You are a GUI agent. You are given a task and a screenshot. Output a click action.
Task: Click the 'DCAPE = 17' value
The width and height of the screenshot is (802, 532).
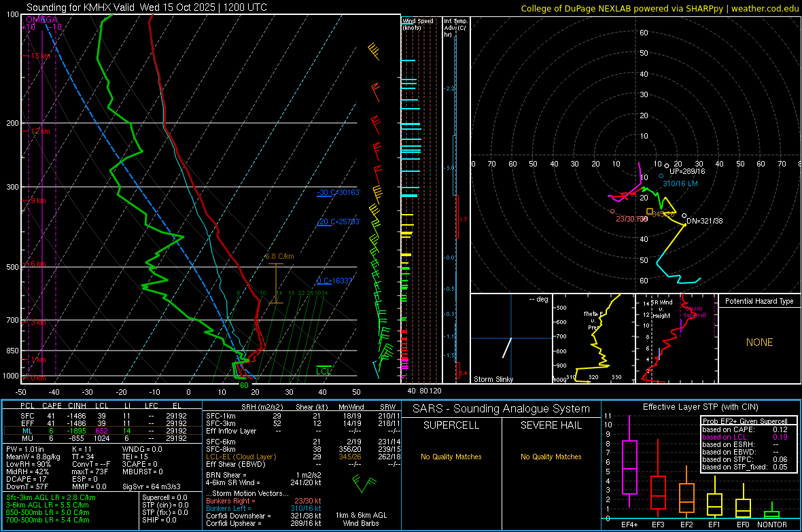click(27, 479)
